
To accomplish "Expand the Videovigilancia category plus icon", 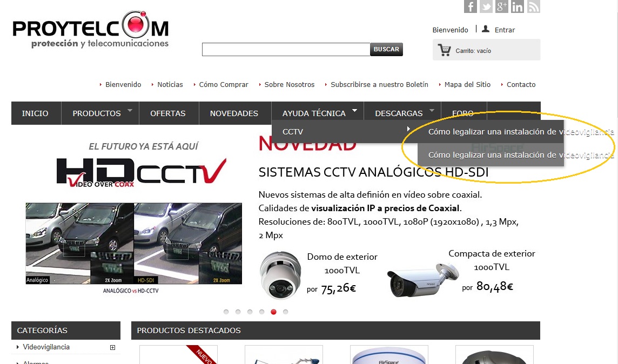I will pos(113,347).
